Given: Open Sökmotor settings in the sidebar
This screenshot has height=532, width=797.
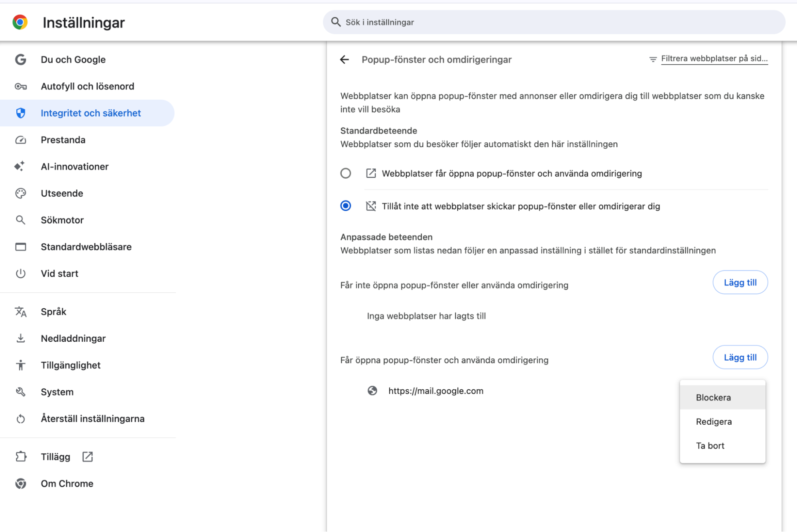Looking at the screenshot, I should pos(88,220).
